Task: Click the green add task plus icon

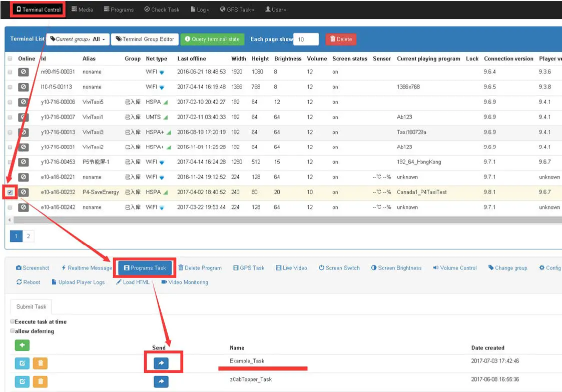Action: point(22,345)
